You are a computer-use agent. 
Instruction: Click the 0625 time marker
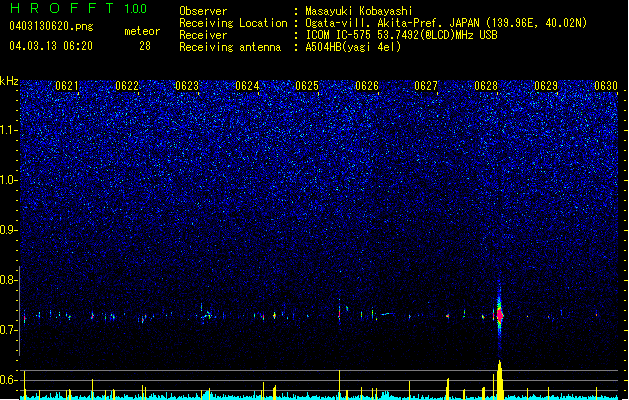[x=307, y=85]
